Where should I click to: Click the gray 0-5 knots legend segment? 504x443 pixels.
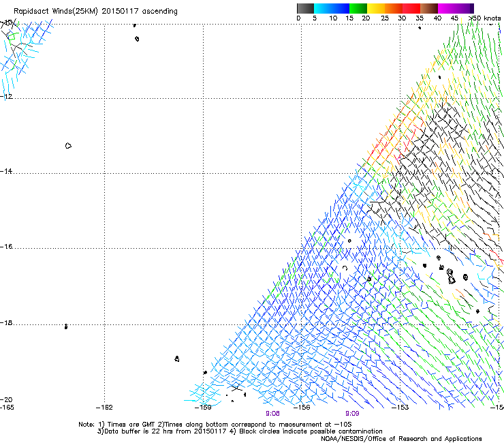(305, 8)
